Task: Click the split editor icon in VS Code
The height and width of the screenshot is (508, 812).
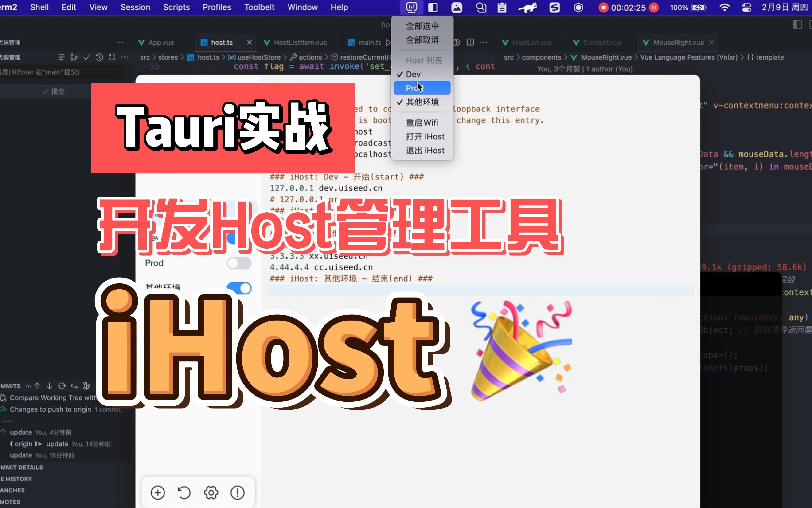Action: click(470, 42)
